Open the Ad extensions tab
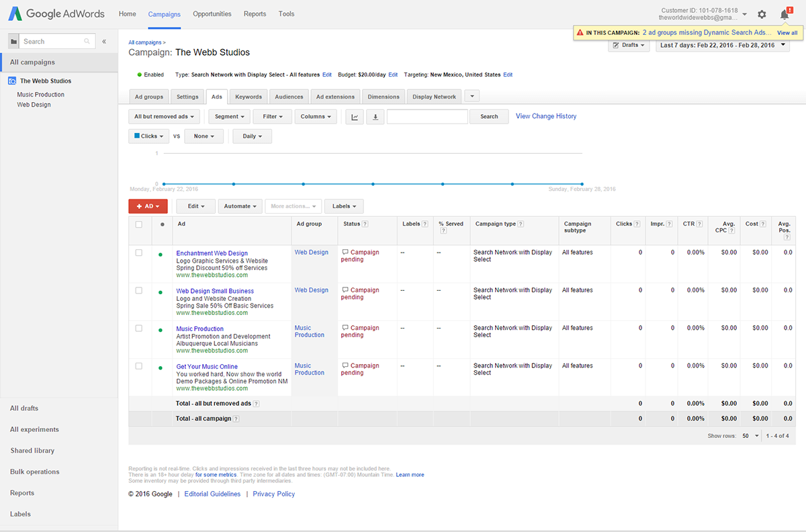This screenshot has height=532, width=806. (335, 97)
